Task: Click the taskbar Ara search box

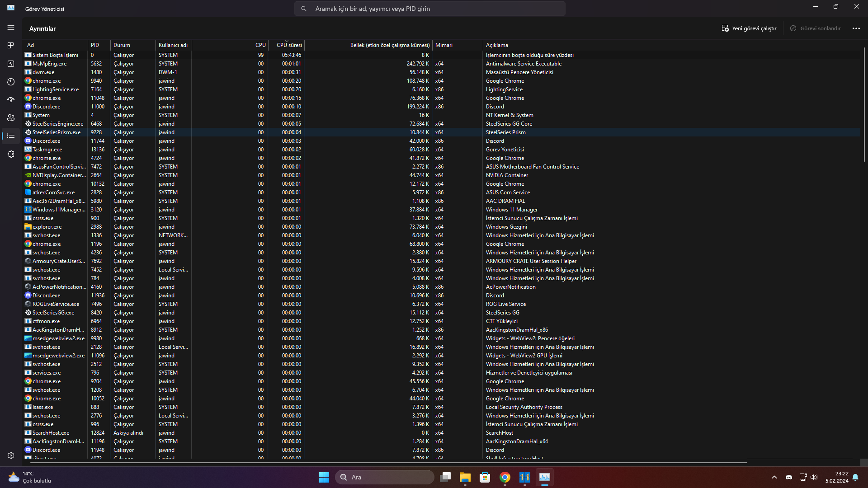Action: [385, 477]
